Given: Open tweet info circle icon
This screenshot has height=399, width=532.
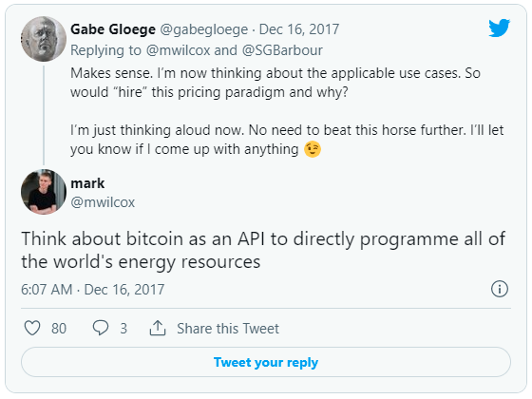Looking at the screenshot, I should (500, 289).
